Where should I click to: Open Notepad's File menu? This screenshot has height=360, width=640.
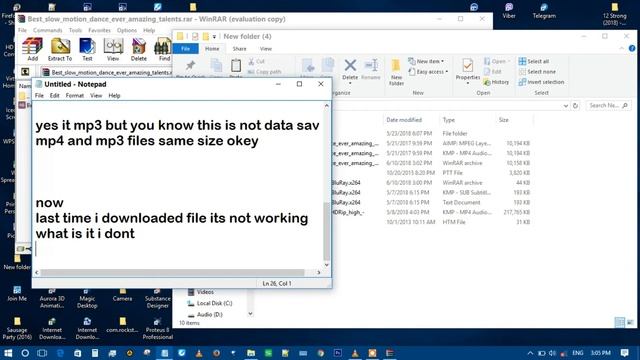[39, 96]
